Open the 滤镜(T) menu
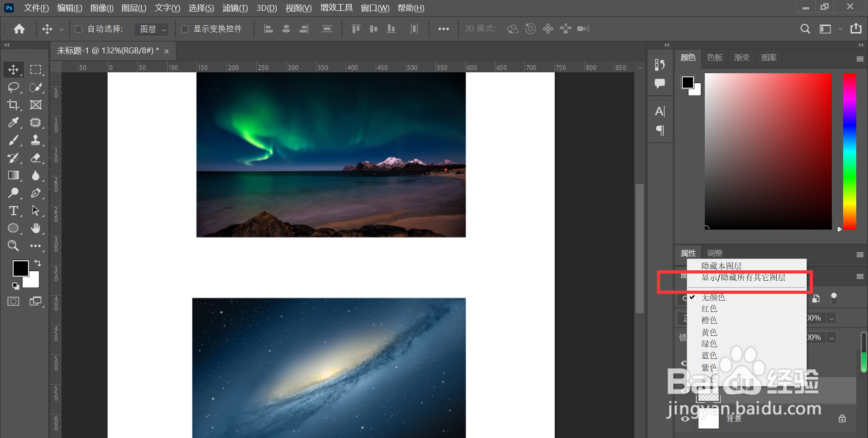Screen dimensions: 868x438 (235, 8)
